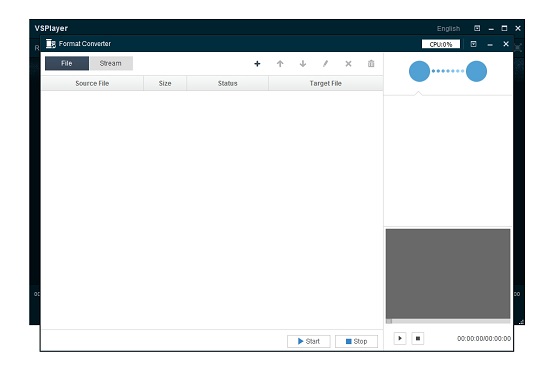Play the preview video

(400, 339)
